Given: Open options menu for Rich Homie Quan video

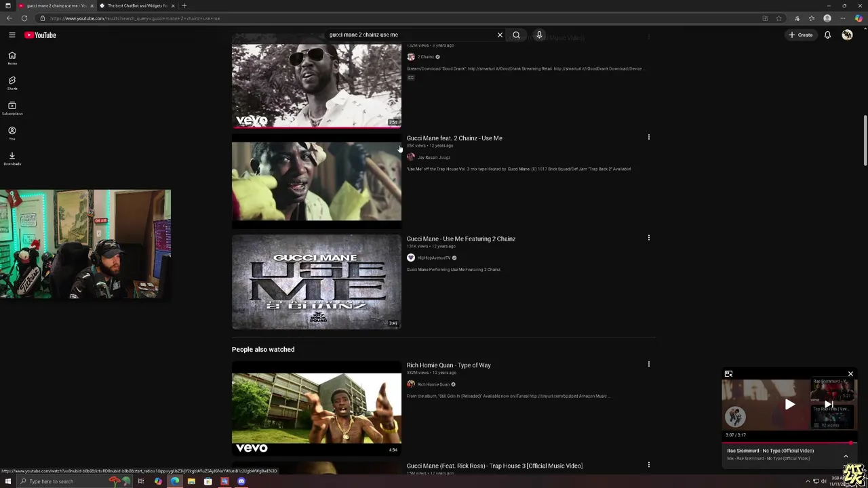Looking at the screenshot, I should click(x=648, y=364).
